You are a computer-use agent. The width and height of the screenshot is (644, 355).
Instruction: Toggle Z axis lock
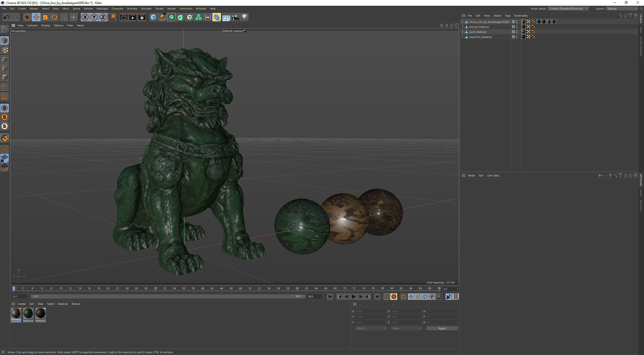[103, 17]
